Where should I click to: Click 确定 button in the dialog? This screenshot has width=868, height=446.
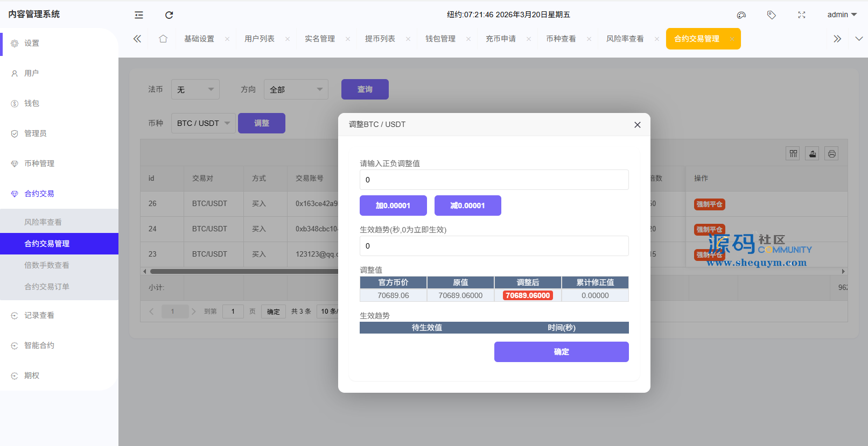tap(561, 352)
